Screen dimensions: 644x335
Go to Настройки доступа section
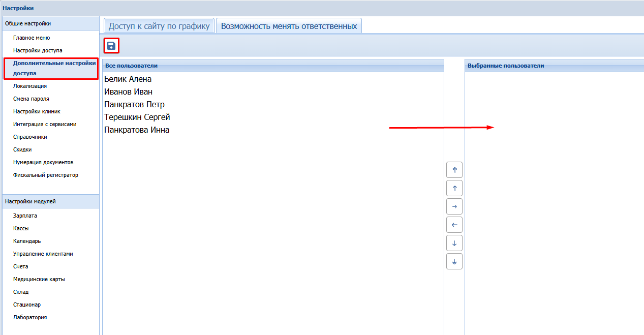(x=38, y=50)
